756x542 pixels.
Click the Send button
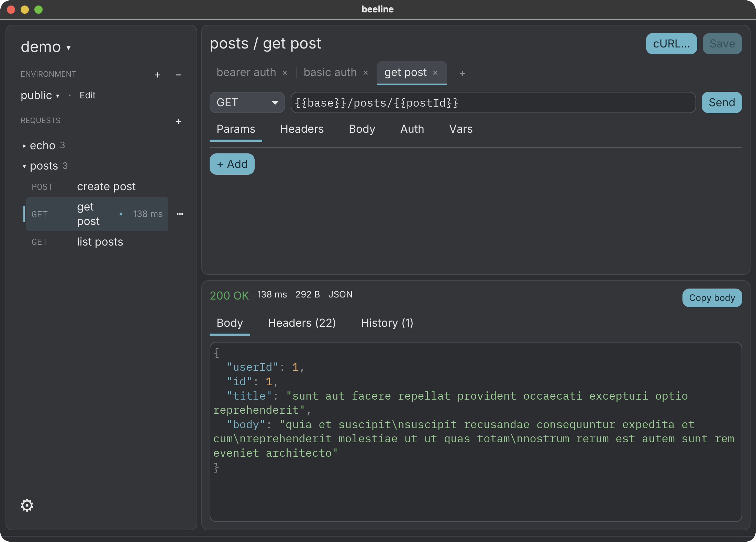[722, 102]
